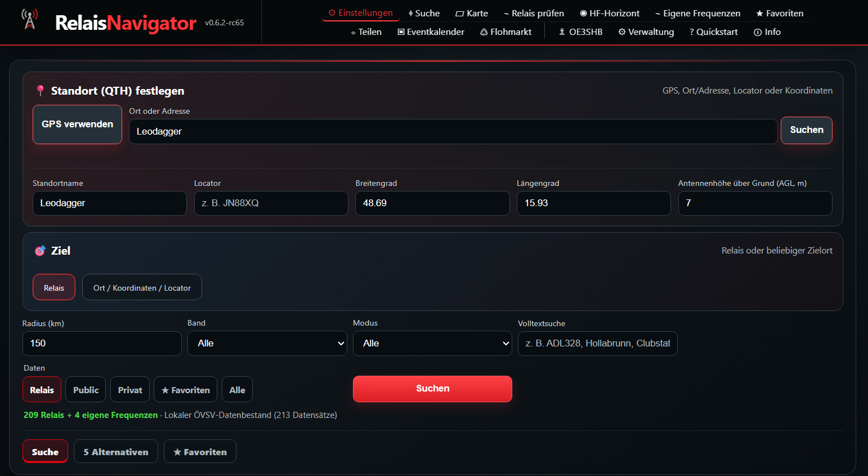Open the HF-Horizont page

click(610, 14)
